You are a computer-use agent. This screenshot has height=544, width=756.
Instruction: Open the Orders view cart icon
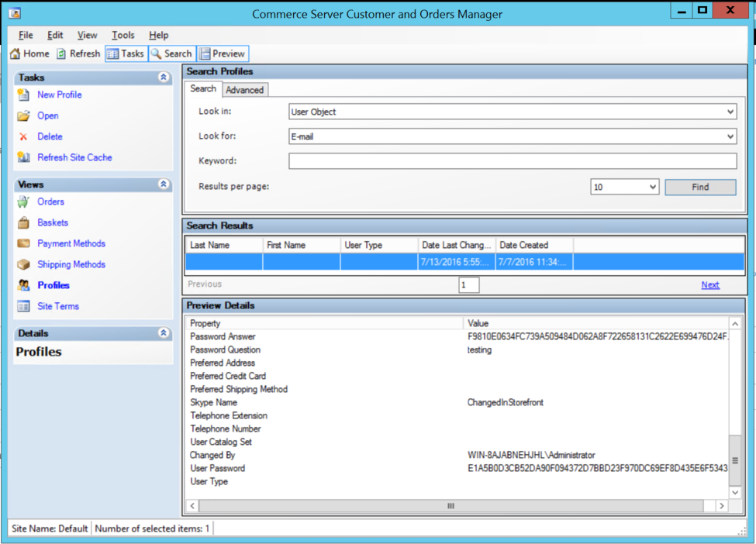click(23, 201)
